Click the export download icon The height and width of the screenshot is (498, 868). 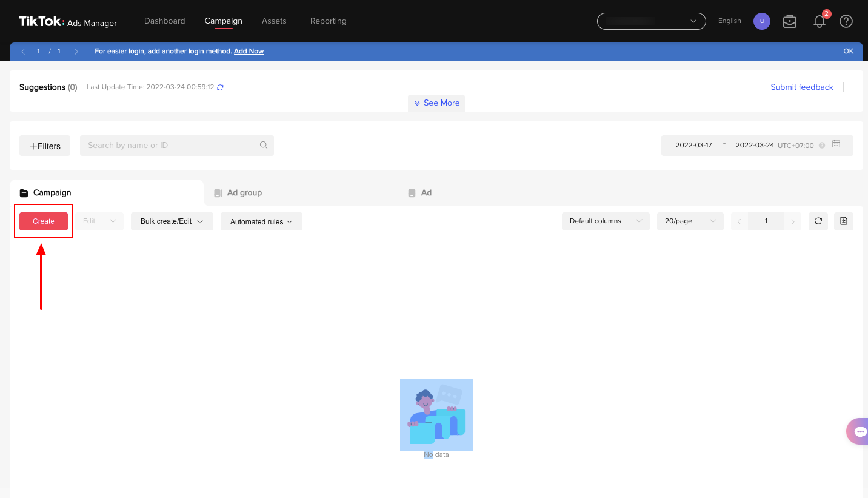[843, 221]
